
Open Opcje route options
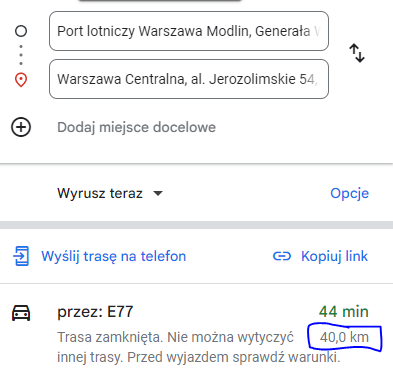pos(349,193)
